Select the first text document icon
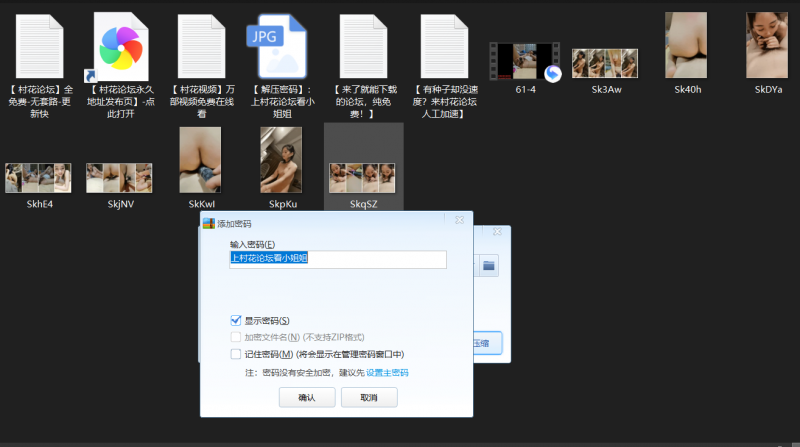Screen dimensions: 800x447 click(39, 46)
